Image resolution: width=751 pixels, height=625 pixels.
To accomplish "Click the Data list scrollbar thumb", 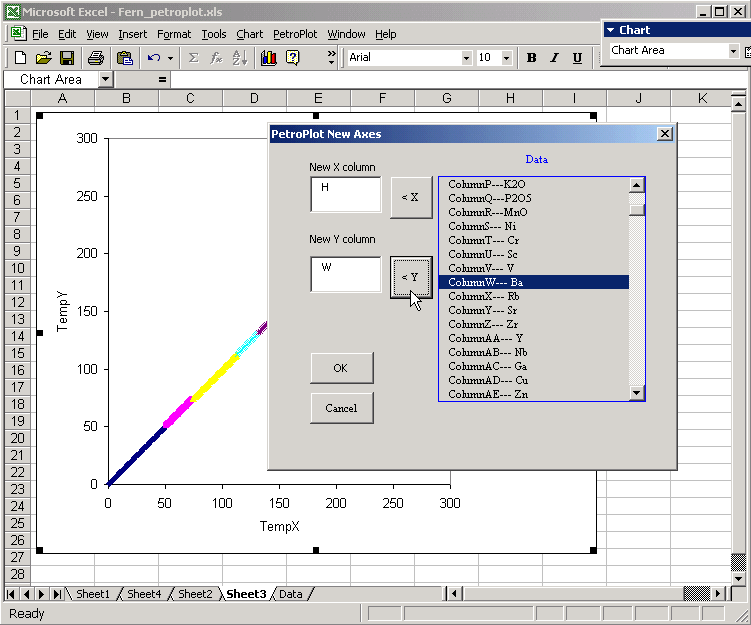I will [637, 210].
